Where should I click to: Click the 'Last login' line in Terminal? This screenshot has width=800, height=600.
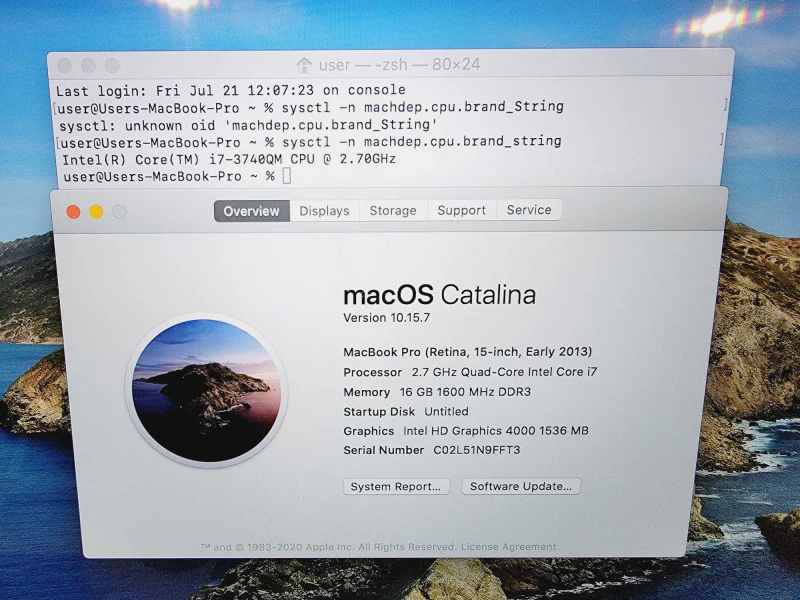[x=231, y=90]
